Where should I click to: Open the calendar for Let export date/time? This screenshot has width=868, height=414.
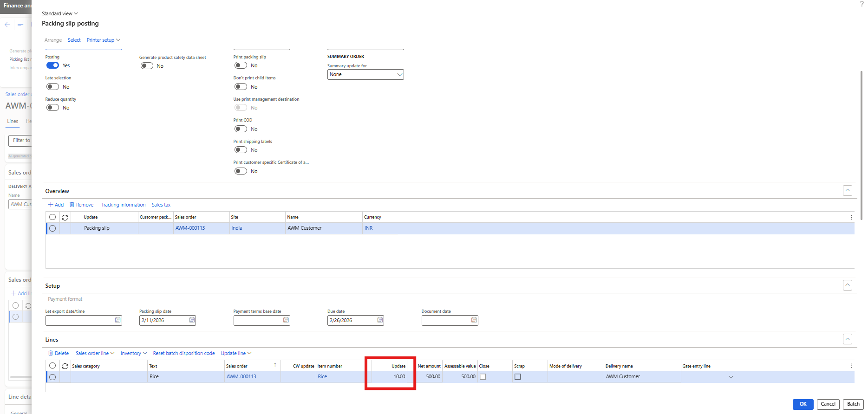(x=117, y=320)
